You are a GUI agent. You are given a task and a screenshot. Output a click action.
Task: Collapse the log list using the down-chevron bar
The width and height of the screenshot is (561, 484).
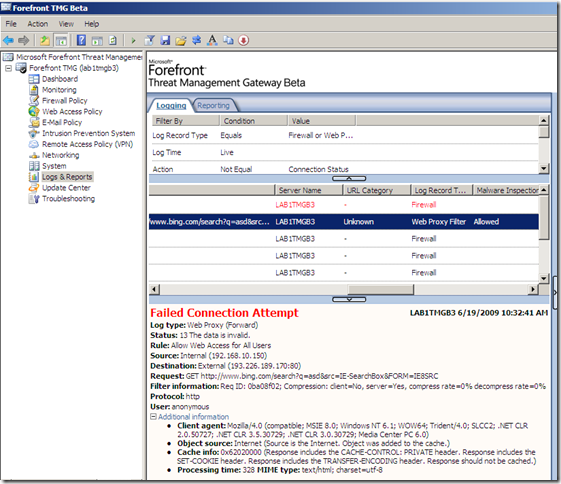click(x=349, y=299)
